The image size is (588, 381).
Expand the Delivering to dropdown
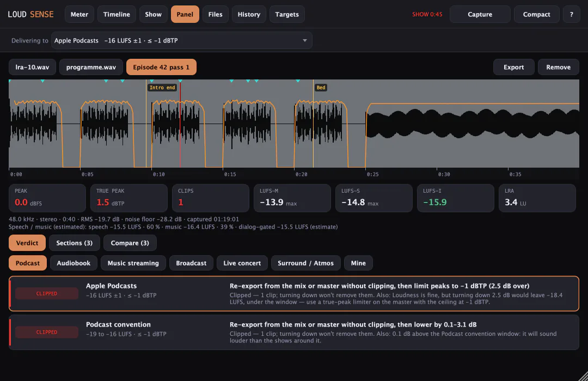[181, 40]
